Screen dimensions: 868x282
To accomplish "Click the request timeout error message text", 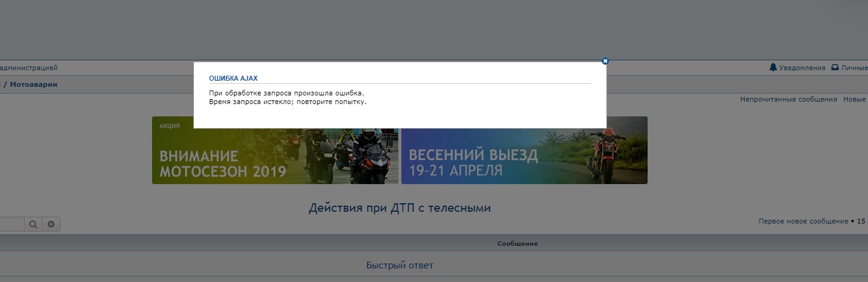I will 287,102.
